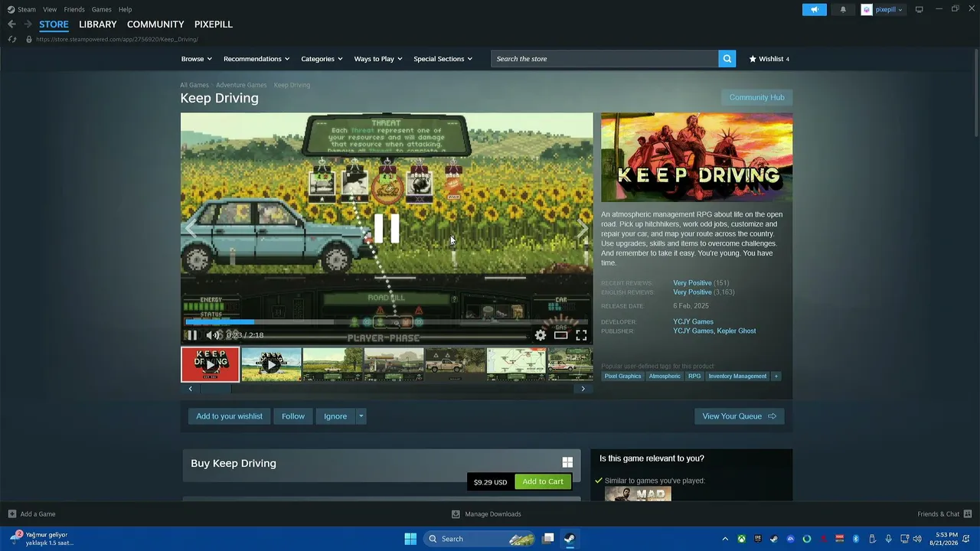Open the pixepill account dropdown
Viewport: 980px width, 551px height.
coord(883,9)
